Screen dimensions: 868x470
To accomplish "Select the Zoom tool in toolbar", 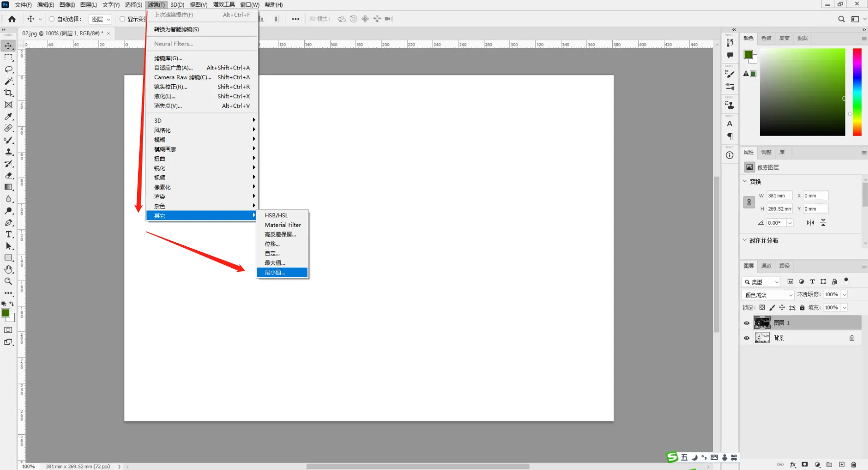I will (8, 282).
